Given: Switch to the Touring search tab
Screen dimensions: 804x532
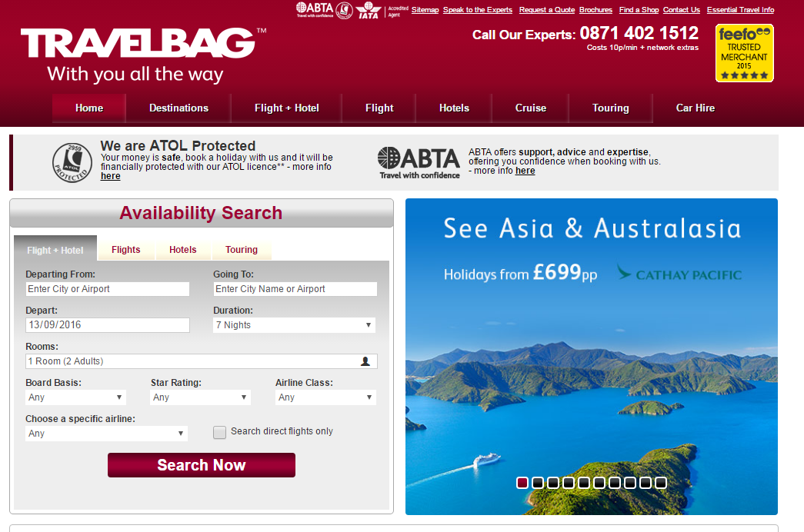Looking at the screenshot, I should [241, 250].
